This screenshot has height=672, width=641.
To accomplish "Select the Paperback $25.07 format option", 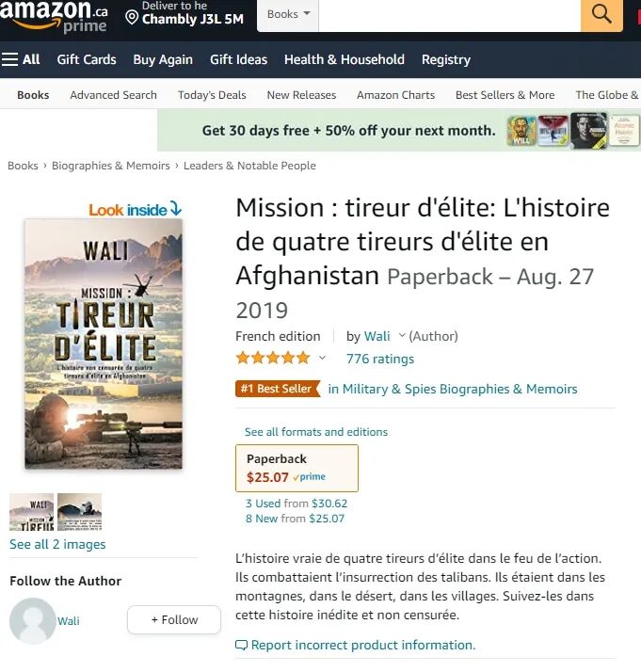I will click(x=296, y=468).
